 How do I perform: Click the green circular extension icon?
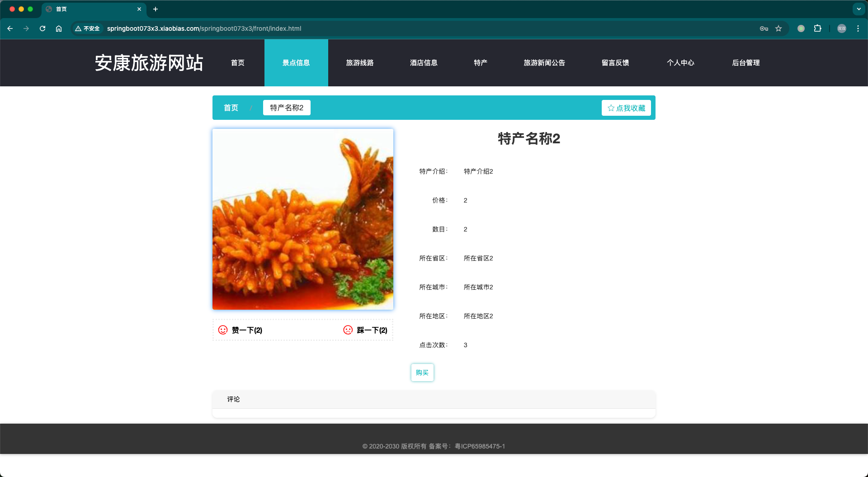coord(801,28)
